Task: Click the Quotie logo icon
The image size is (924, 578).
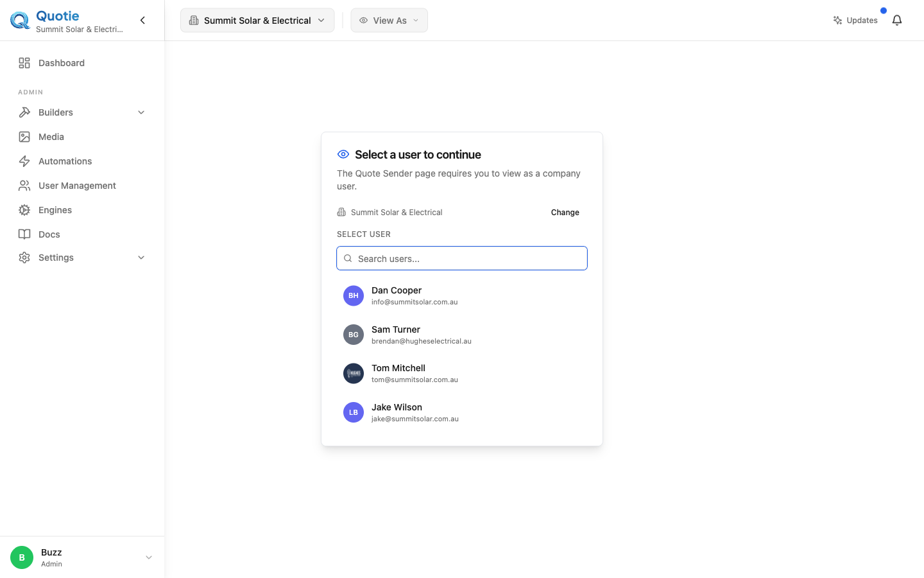Action: tap(20, 21)
